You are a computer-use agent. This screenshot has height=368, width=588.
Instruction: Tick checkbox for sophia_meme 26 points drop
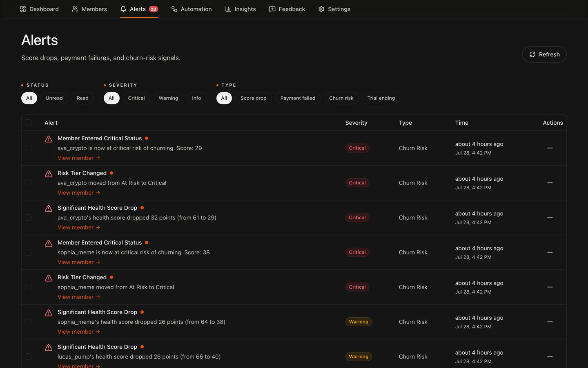[x=28, y=322]
